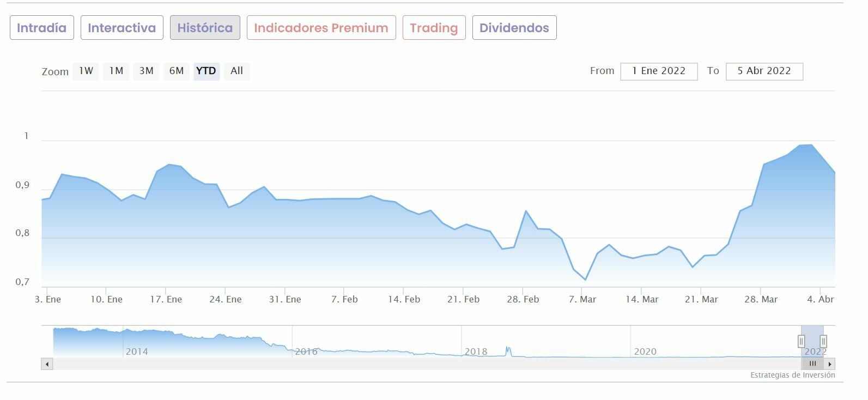The height and width of the screenshot is (400, 868).
Task: Choose the 3M zoom option
Action: [x=146, y=71]
